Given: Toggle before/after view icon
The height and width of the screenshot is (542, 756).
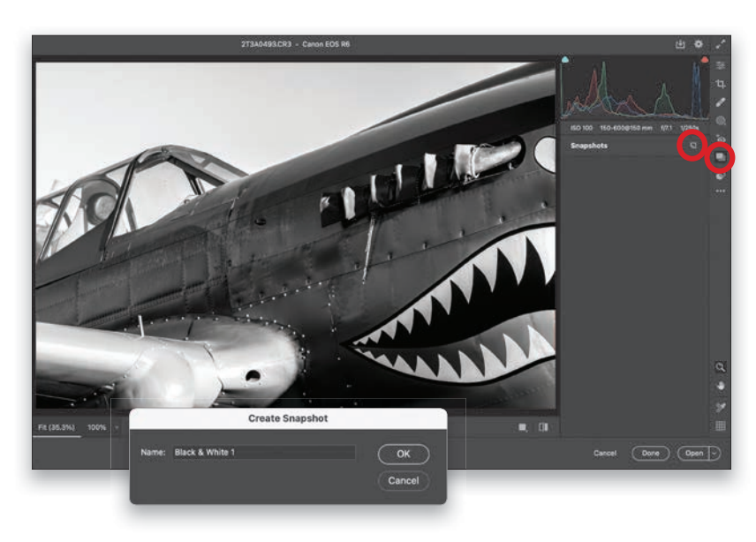Looking at the screenshot, I should coord(543,427).
